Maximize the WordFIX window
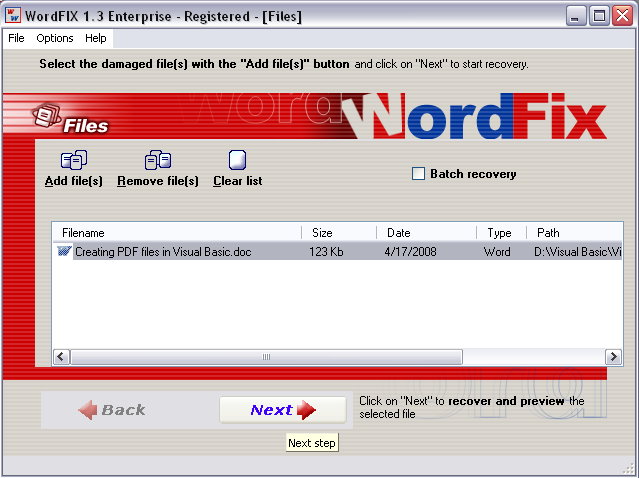639x478 pixels. [x=599, y=16]
